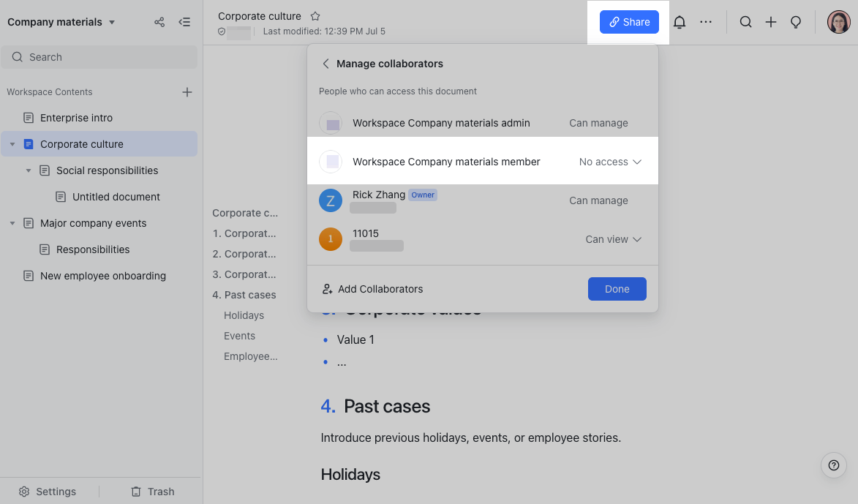Change member group permission via No access dropdown
858x504 pixels.
609,161
